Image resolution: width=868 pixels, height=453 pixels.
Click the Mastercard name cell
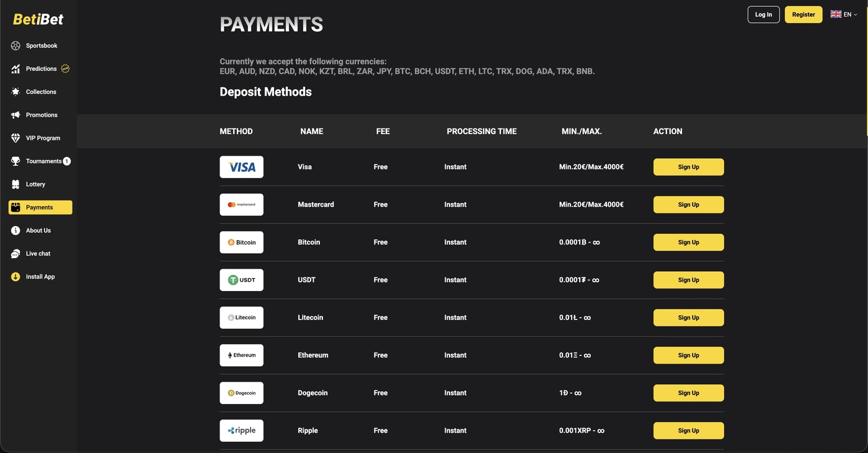316,205
